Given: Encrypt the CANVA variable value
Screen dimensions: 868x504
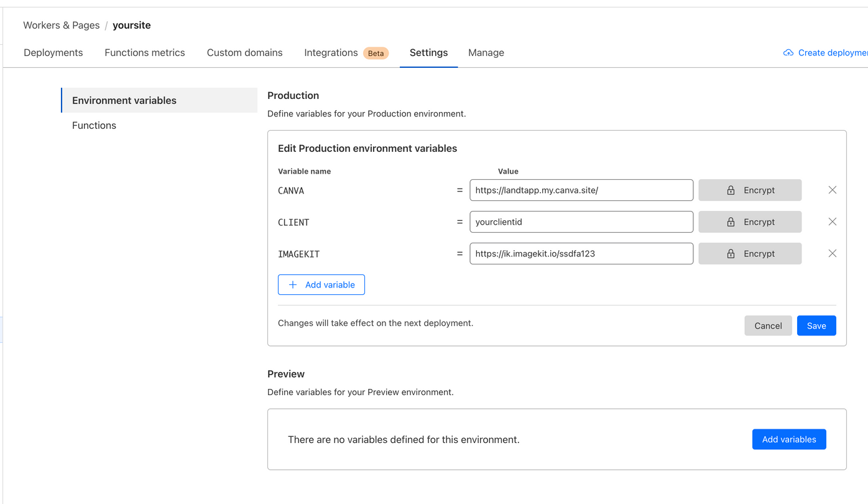Looking at the screenshot, I should pyautogui.click(x=749, y=190).
